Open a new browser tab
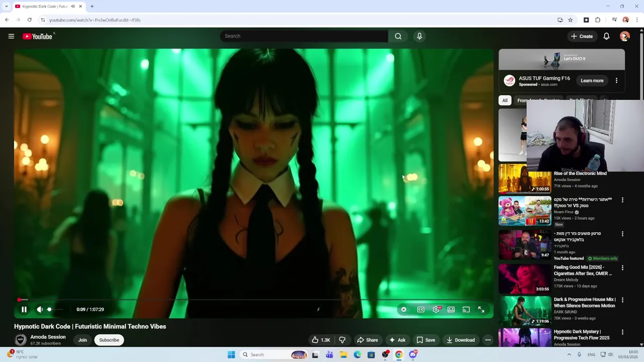This screenshot has height=362, width=644. point(92,6)
